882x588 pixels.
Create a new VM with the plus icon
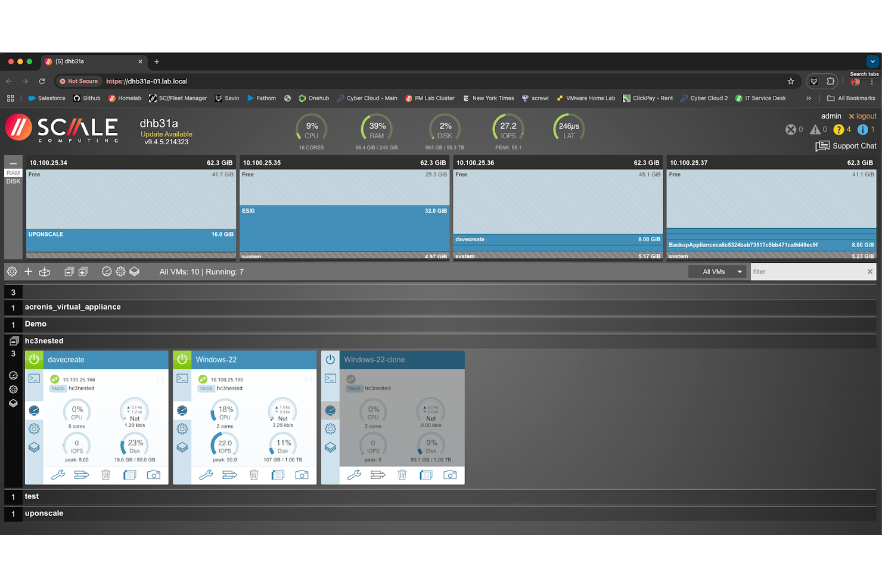click(28, 271)
